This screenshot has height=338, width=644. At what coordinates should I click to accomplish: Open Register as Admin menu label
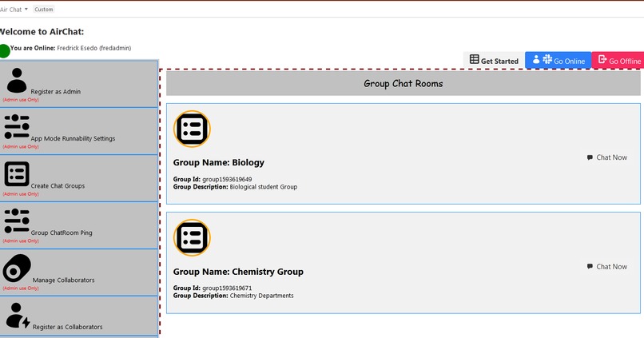click(55, 92)
